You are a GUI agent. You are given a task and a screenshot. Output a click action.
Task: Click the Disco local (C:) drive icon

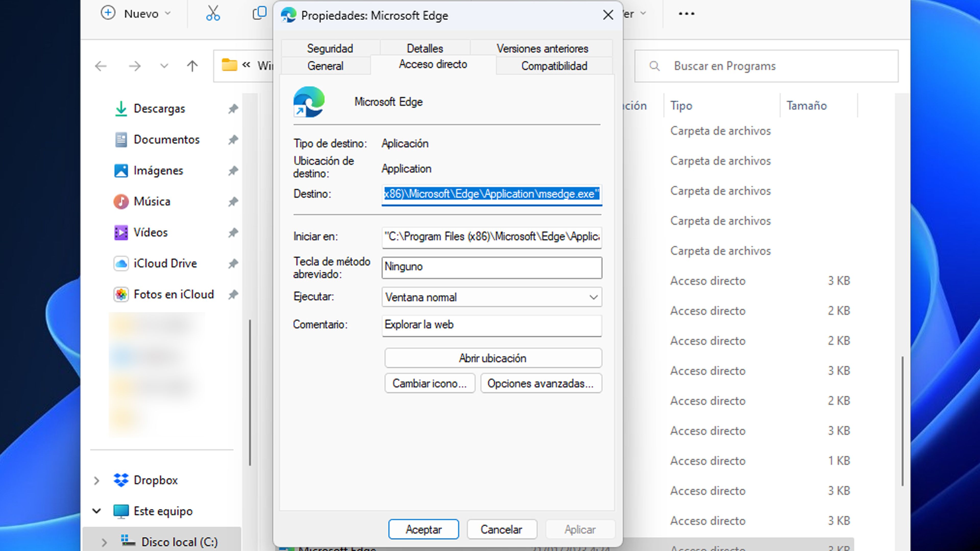pyautogui.click(x=128, y=540)
